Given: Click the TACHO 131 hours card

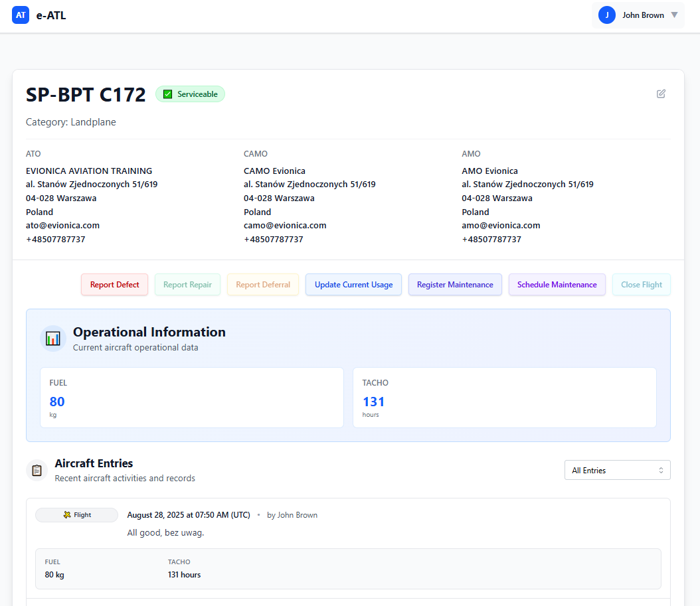Looking at the screenshot, I should (504, 398).
